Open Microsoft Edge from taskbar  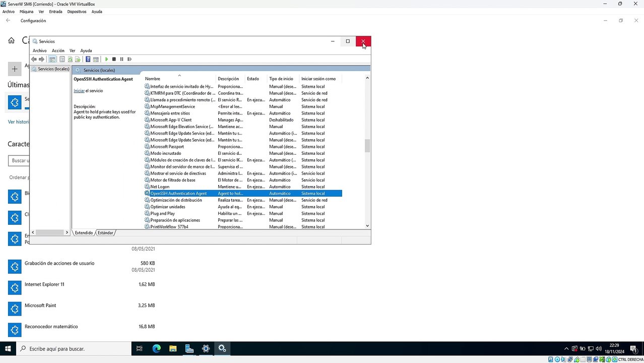pyautogui.click(x=156, y=348)
